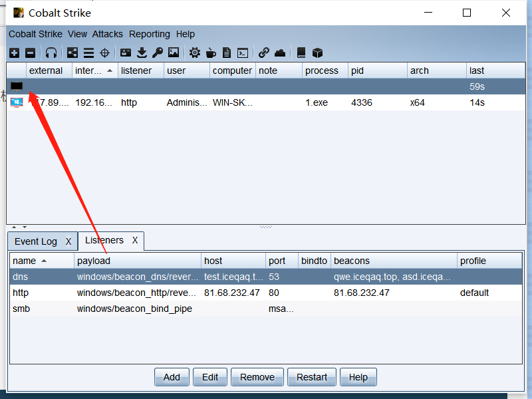The width and height of the screenshot is (532, 399).
Task: Click the minus disconnect icon in toolbar
Action: [30, 53]
